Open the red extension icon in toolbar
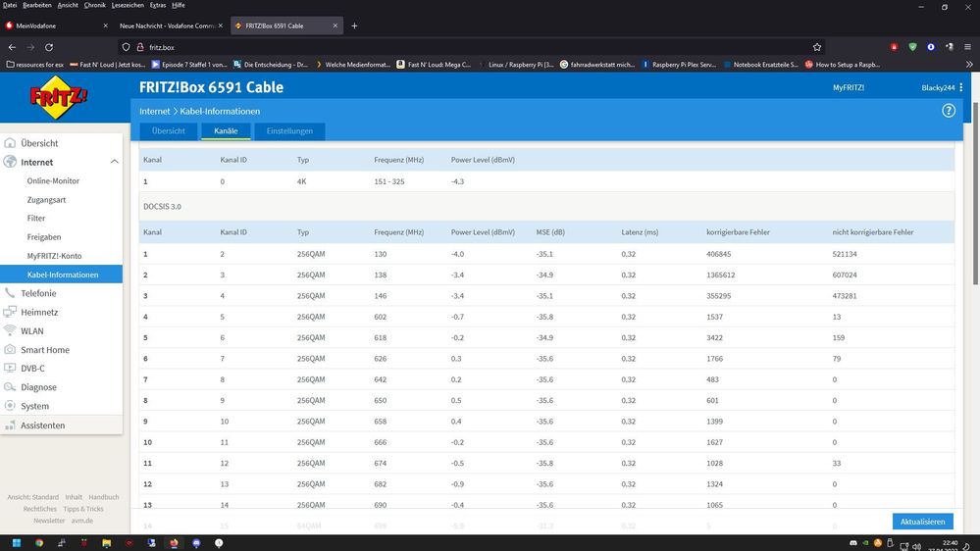 point(895,47)
